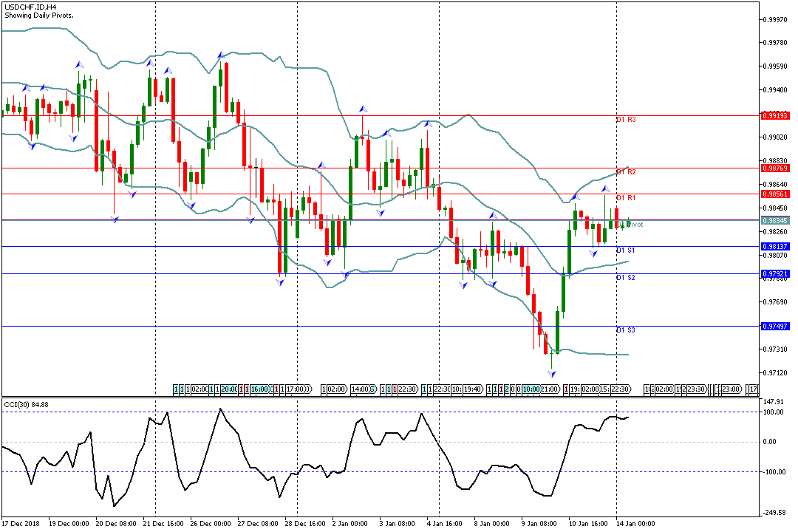This screenshot has height=532, width=798.
Task: Click the 0.98260 price scale value
Action: tap(776, 231)
